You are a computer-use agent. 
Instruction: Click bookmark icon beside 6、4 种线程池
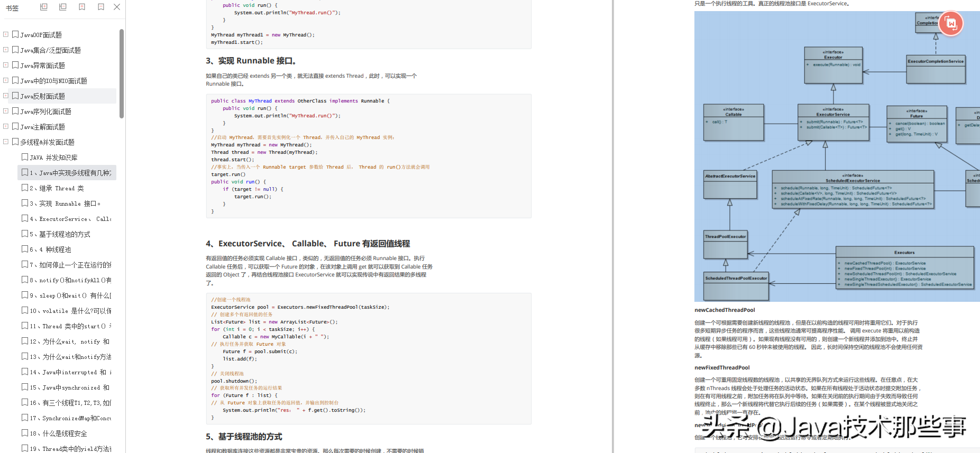click(25, 249)
